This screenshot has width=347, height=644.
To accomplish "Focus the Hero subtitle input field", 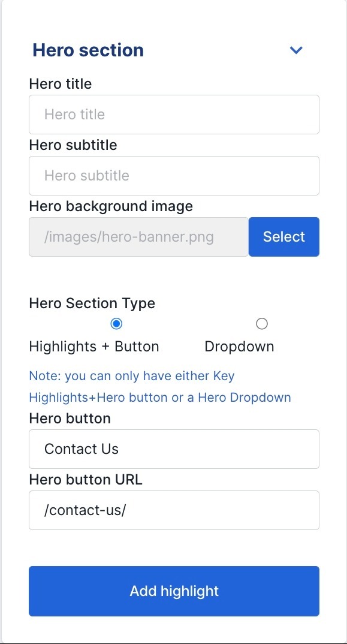I will pyautogui.click(x=174, y=176).
